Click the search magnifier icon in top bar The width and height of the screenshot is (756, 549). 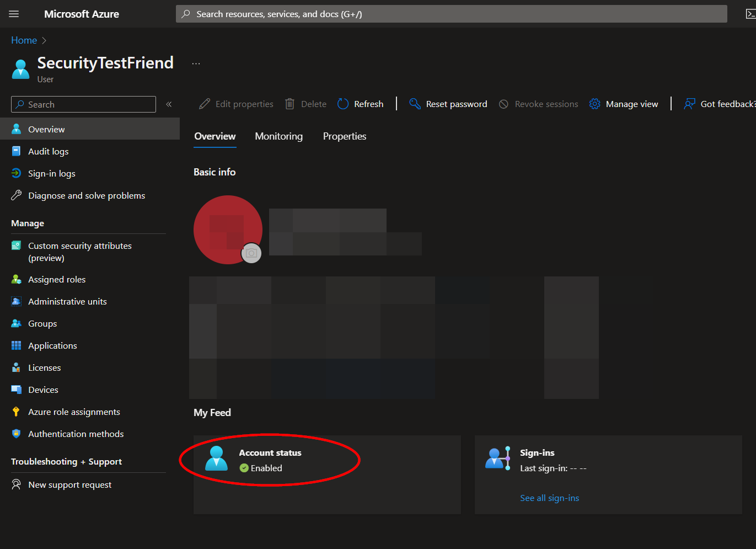186,14
